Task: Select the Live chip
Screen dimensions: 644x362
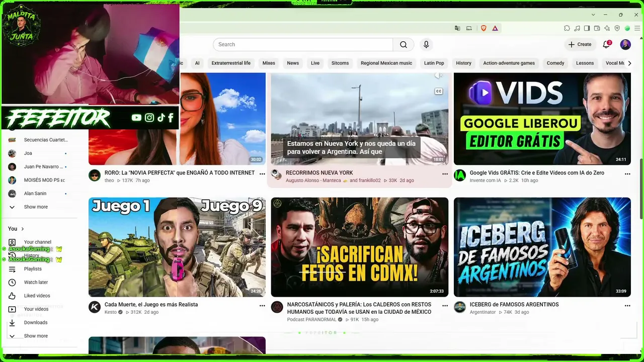Action: 315,63
